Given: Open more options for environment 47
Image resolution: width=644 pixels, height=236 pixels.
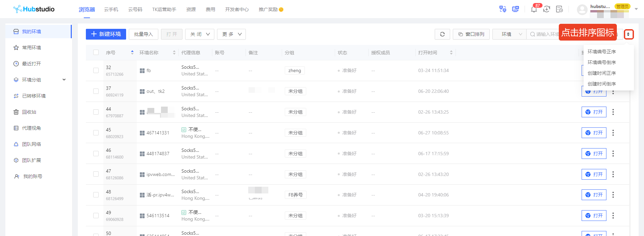Looking at the screenshot, I should point(613,174).
